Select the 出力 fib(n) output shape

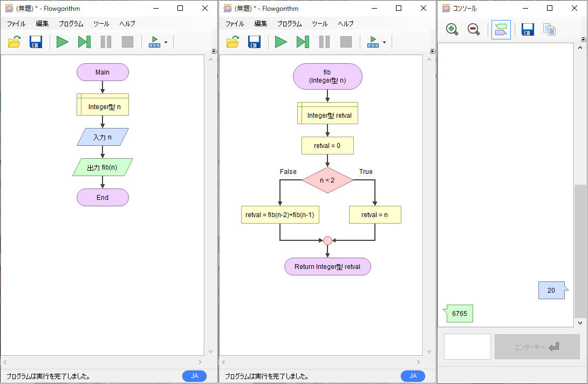pyautogui.click(x=102, y=167)
